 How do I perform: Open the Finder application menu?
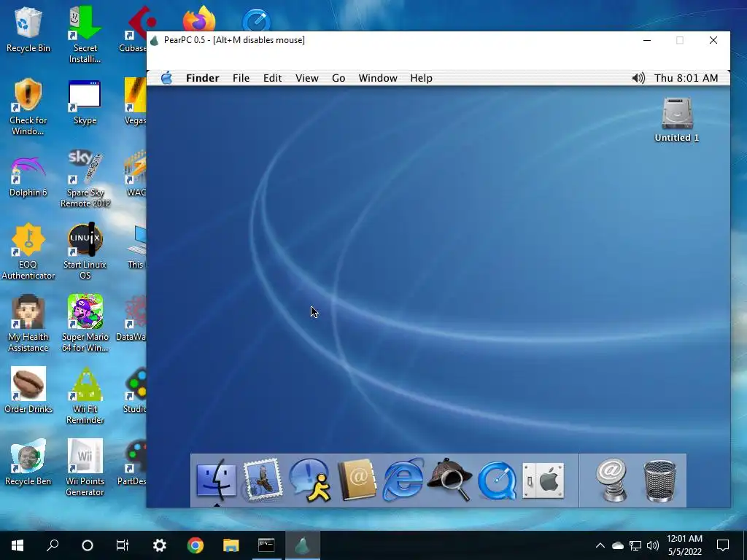click(x=203, y=78)
